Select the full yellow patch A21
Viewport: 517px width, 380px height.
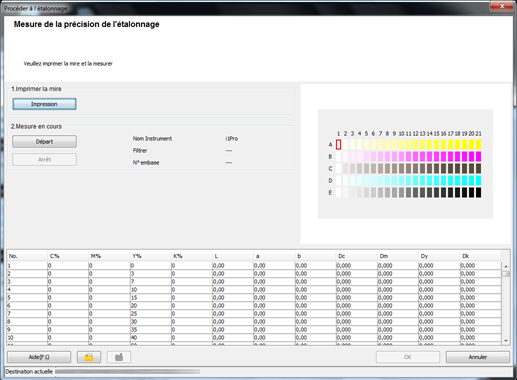(x=478, y=144)
